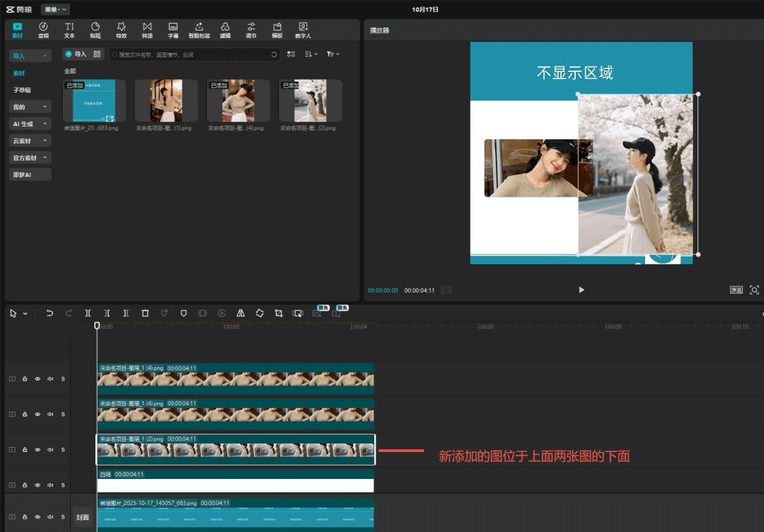
Task: Click the split clip icon
Action: click(x=88, y=313)
